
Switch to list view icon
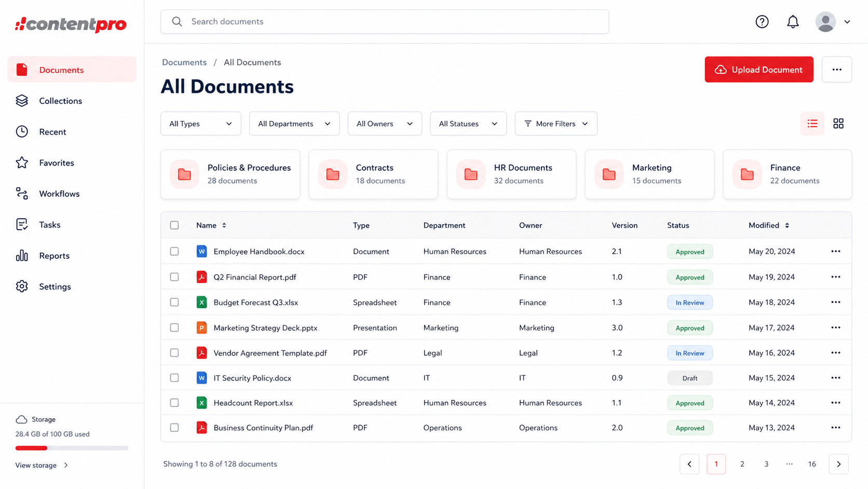[x=812, y=124]
